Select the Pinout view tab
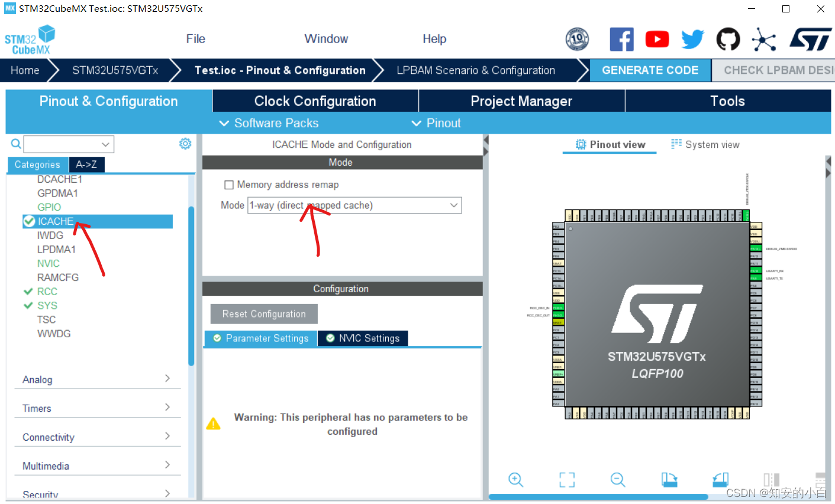835x504 pixels. coord(610,144)
